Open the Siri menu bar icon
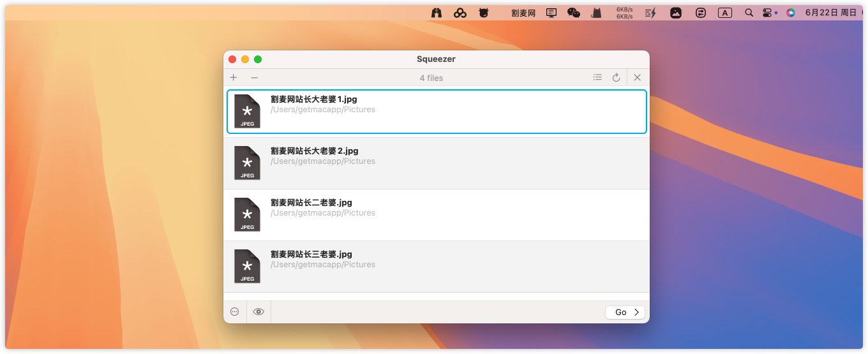 point(791,13)
